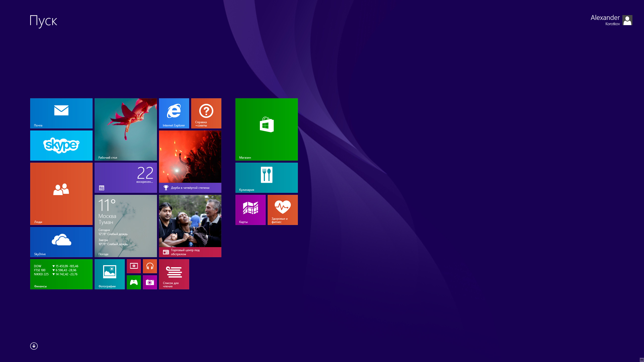This screenshot has height=362, width=644.
Task: Open the SkyDrive tile
Action: (61, 242)
